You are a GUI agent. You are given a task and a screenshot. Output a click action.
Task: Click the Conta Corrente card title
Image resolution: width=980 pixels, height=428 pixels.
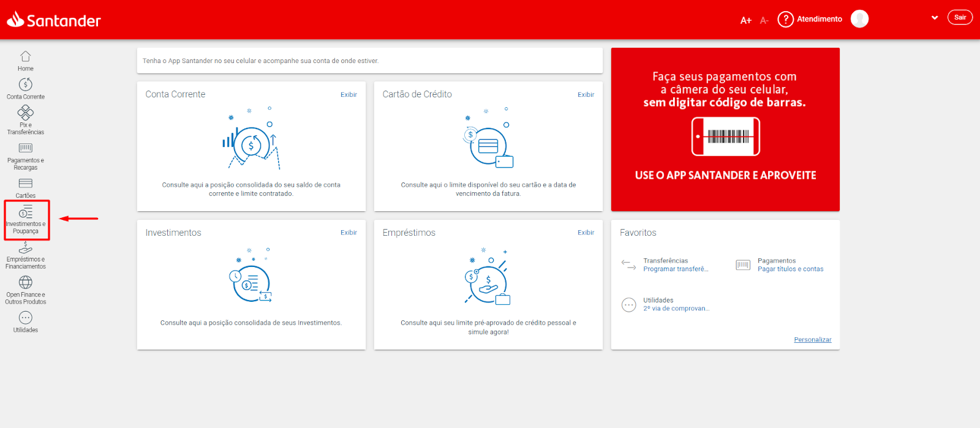175,94
